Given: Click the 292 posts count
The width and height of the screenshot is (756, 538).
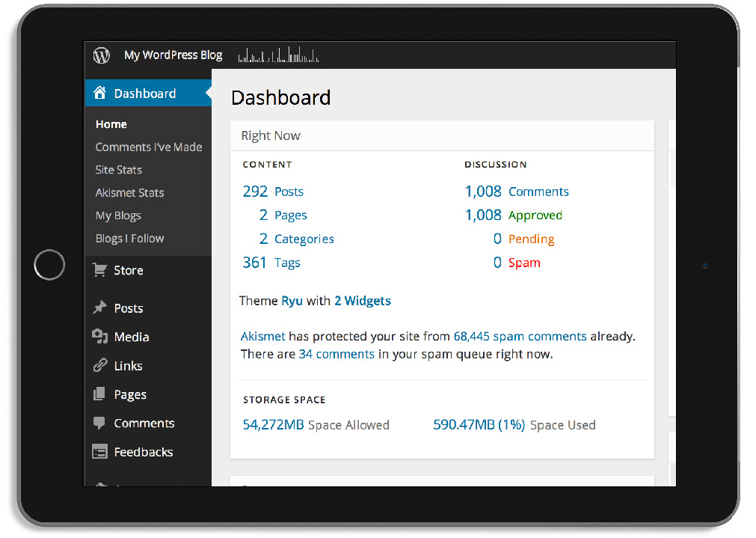Looking at the screenshot, I should click(x=255, y=192).
